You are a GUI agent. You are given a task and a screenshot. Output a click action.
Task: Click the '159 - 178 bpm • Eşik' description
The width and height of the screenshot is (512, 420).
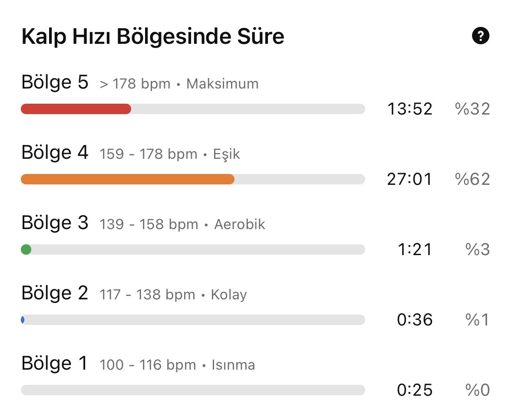(169, 154)
